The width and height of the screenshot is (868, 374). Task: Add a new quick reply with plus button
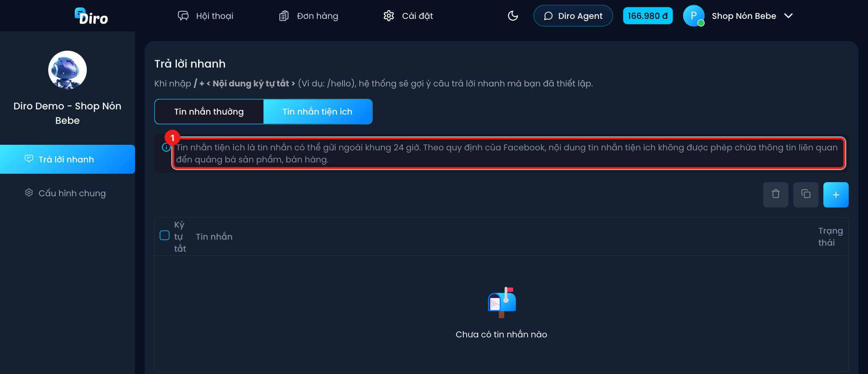pyautogui.click(x=836, y=195)
